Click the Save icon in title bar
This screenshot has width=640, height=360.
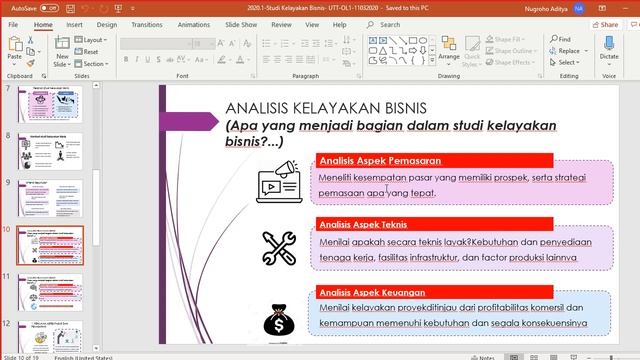[x=70, y=8]
